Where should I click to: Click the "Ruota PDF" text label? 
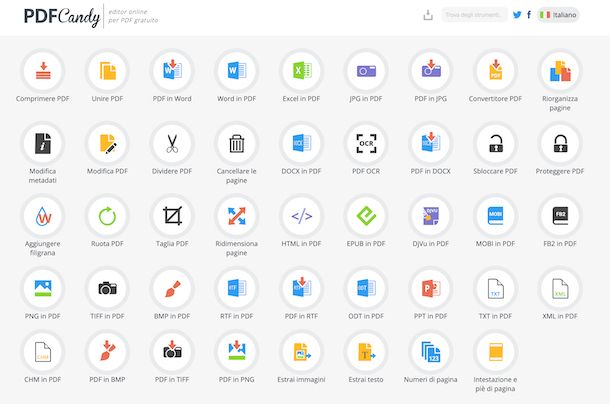click(x=107, y=244)
